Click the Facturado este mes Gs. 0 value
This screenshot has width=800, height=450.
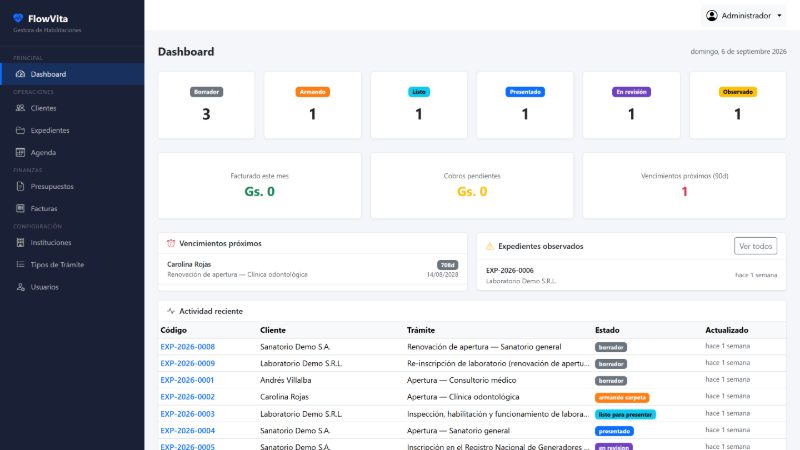259,191
